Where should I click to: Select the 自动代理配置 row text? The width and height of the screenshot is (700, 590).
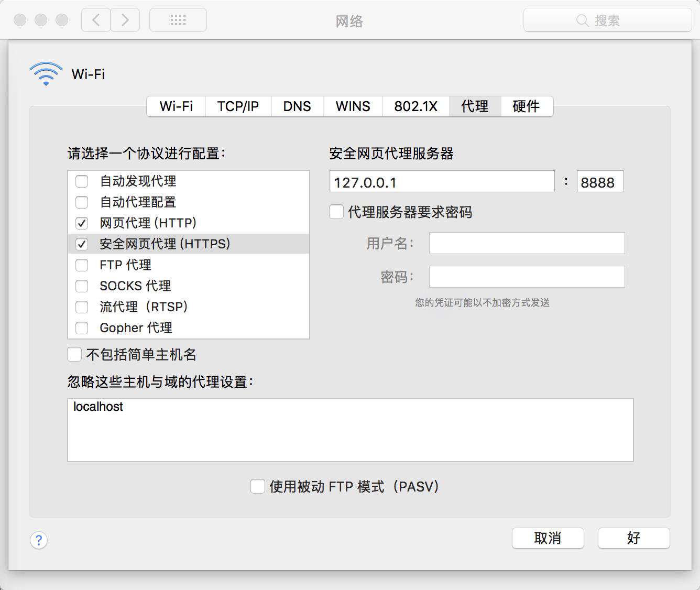point(138,202)
